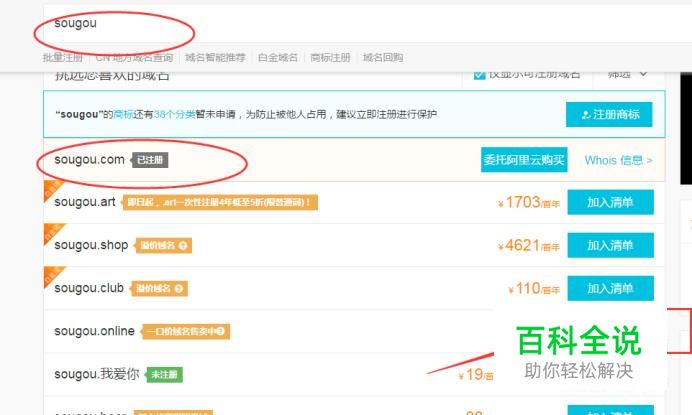692x415 pixels.
Task: Click the premium corner ribbon on sougou.shop row
Action: point(53,232)
